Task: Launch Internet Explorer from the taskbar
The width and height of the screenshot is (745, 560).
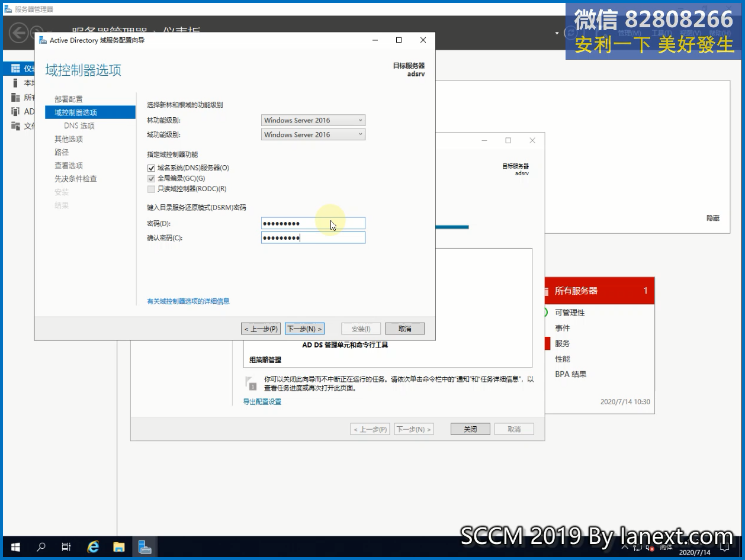Action: pos(93,547)
